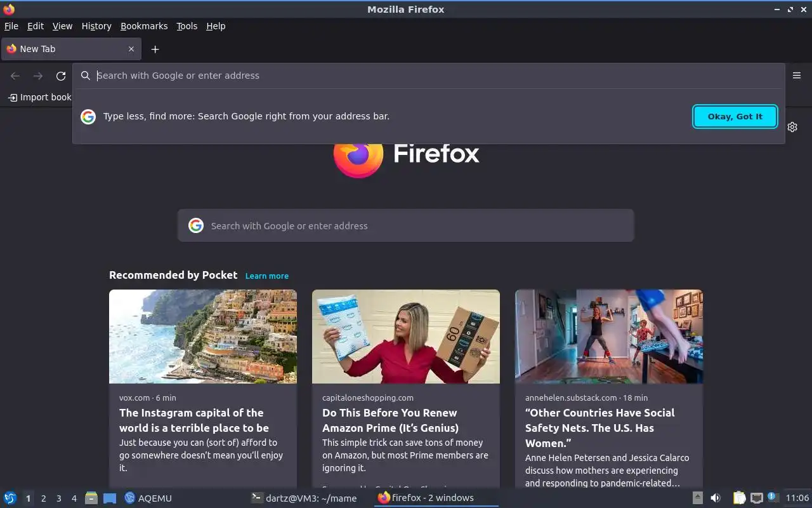Follow the Pocket Learn more link

(x=267, y=276)
